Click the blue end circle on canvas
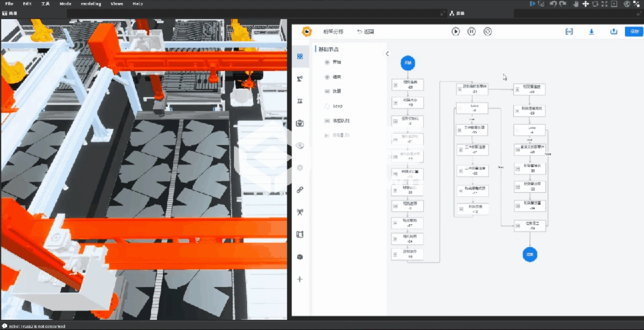This screenshot has width=644, height=330. tap(530, 255)
